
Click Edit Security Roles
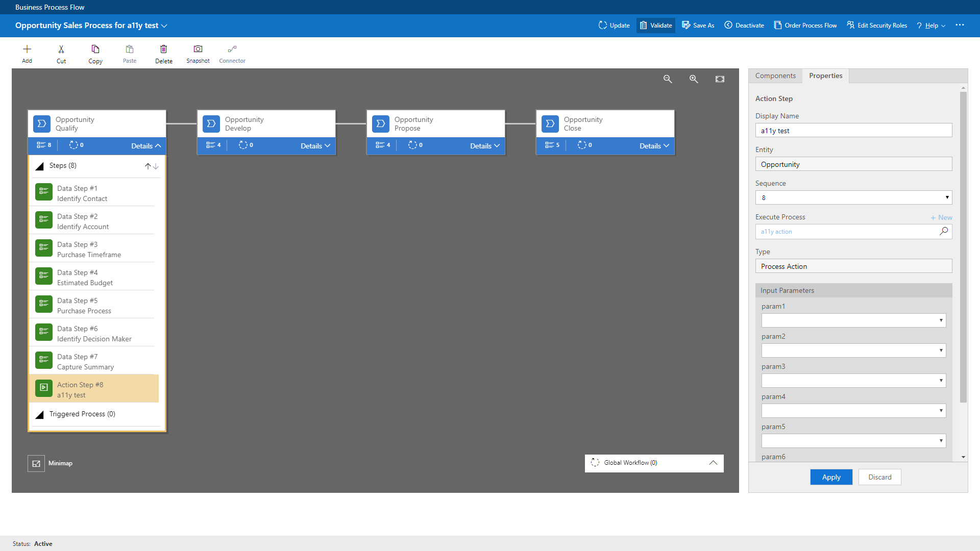click(x=876, y=25)
